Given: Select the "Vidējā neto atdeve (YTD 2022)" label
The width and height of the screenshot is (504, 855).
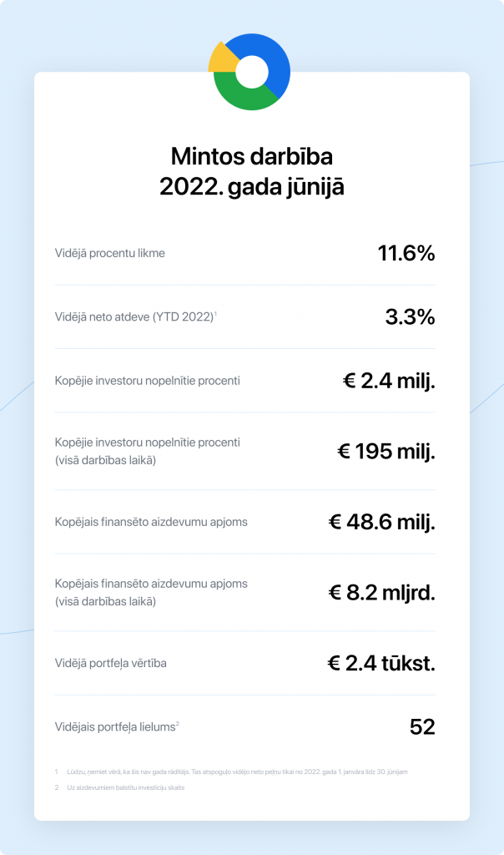Looking at the screenshot, I should tap(135, 317).
